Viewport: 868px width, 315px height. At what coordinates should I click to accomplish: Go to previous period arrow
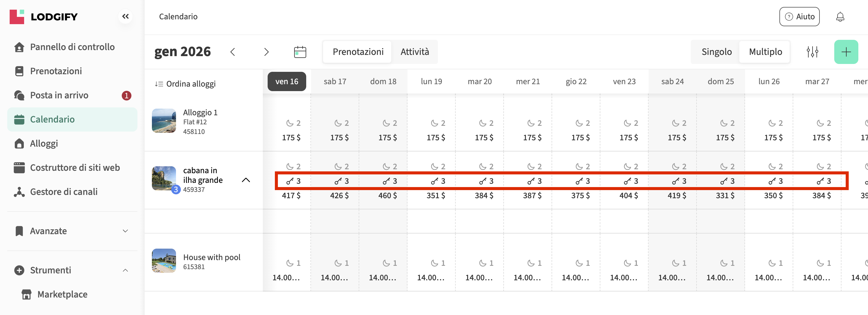click(x=232, y=52)
